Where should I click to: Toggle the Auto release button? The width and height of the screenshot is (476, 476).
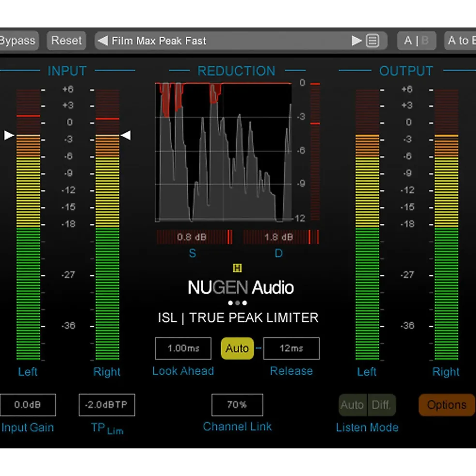coord(238,348)
